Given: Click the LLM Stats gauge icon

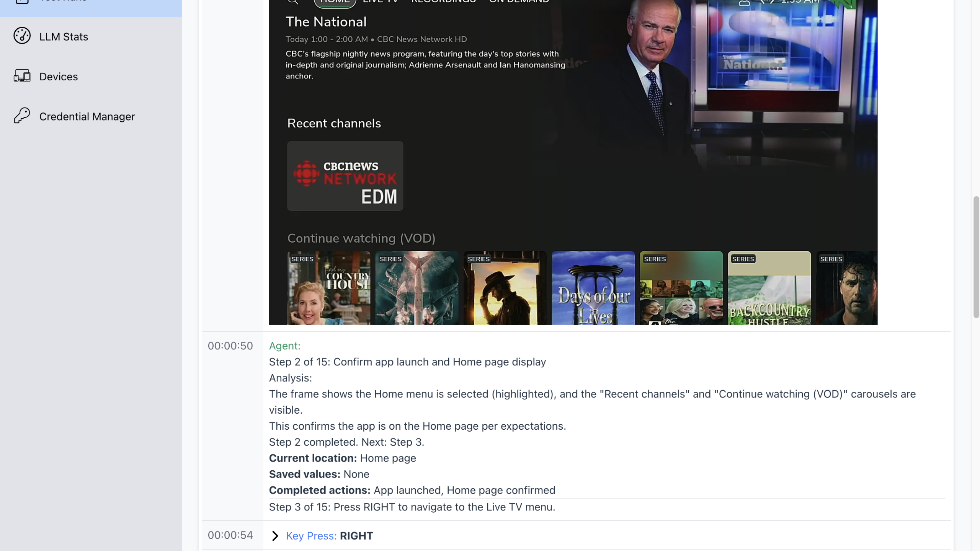Looking at the screenshot, I should coord(22,36).
